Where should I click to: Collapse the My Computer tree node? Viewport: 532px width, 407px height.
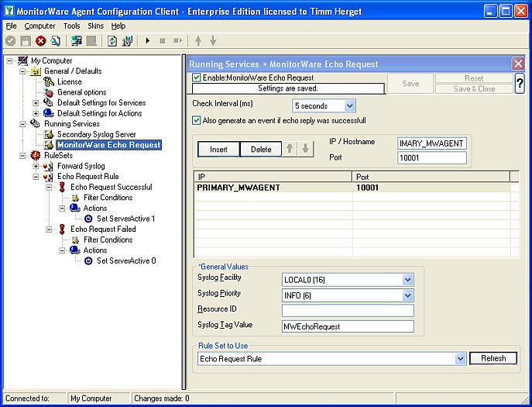[9, 60]
